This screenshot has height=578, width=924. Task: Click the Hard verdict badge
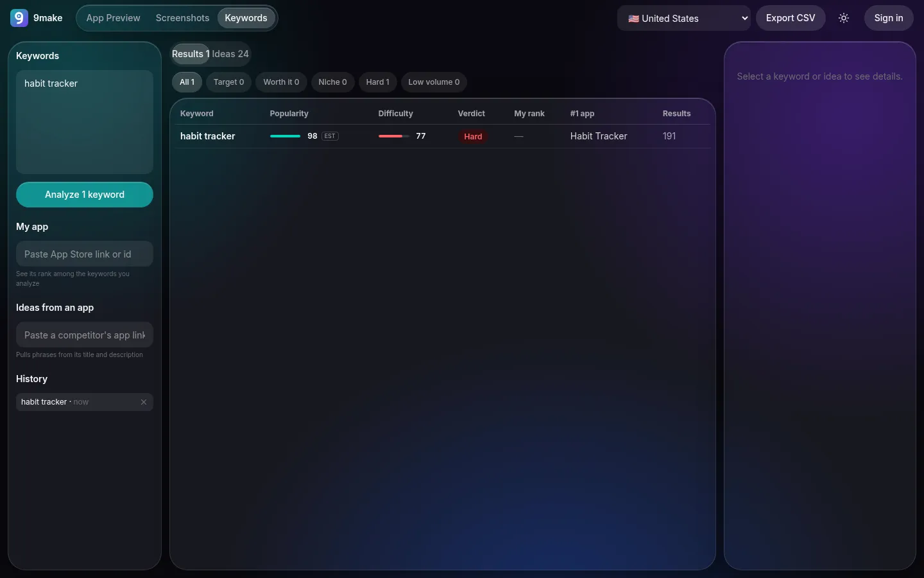coord(473,136)
